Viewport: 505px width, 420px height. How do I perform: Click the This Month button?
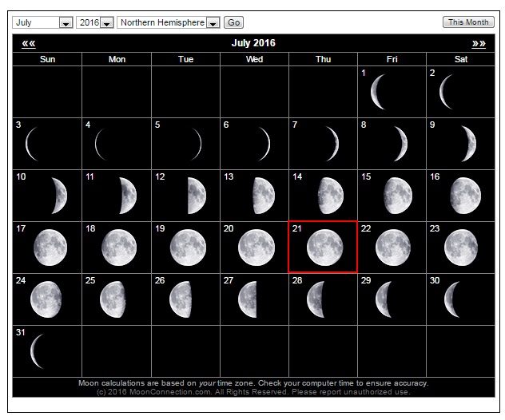[x=468, y=22]
